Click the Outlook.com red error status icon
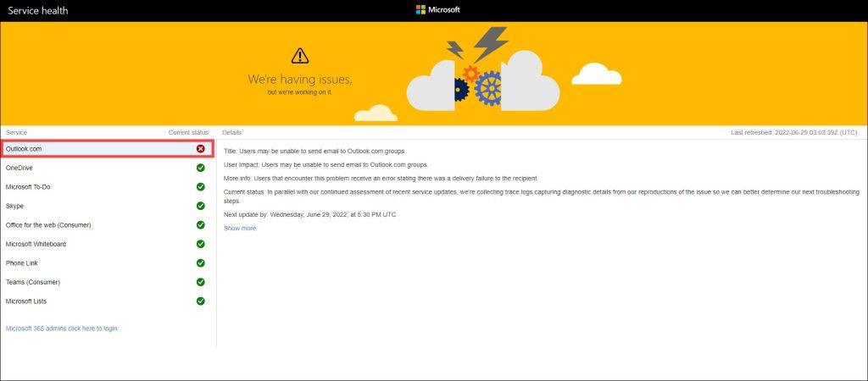868x381 pixels. (200, 149)
